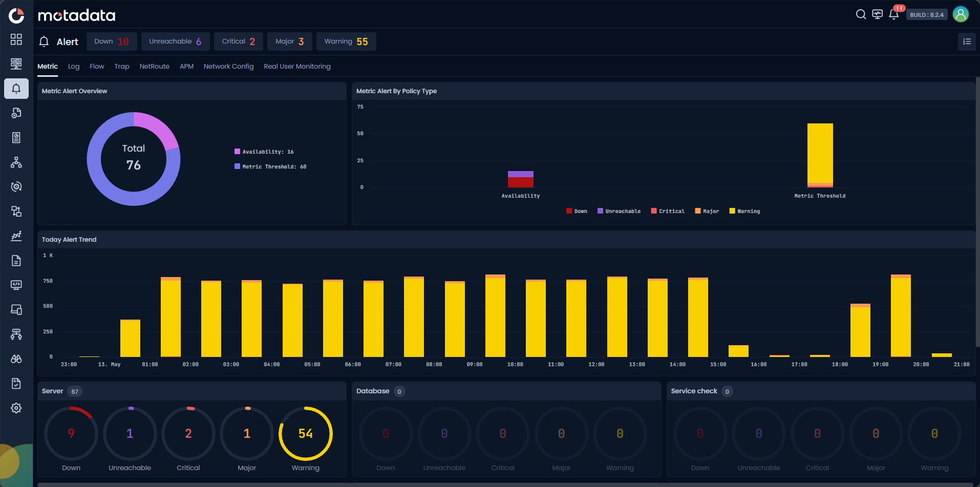Open the settings gear sidebar icon

pos(16,408)
